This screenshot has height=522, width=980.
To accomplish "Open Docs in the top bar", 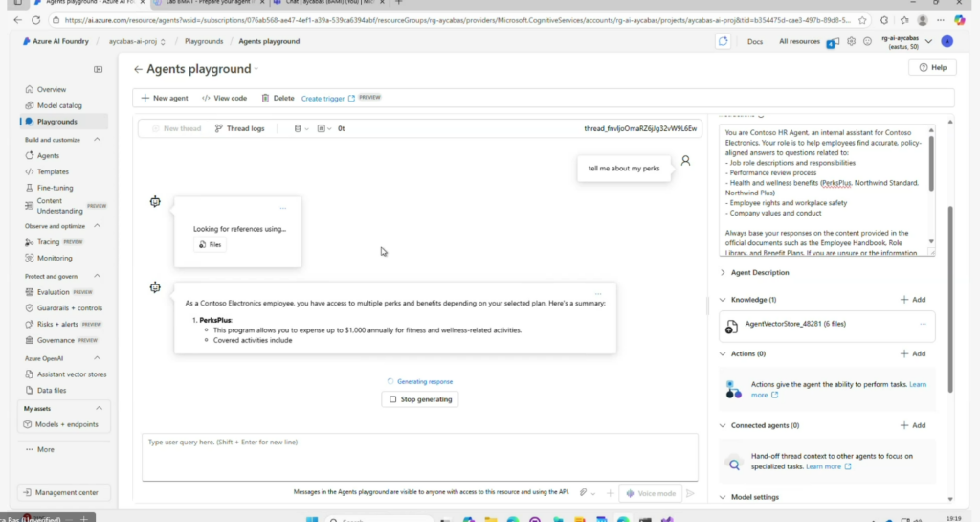I will click(x=755, y=42).
